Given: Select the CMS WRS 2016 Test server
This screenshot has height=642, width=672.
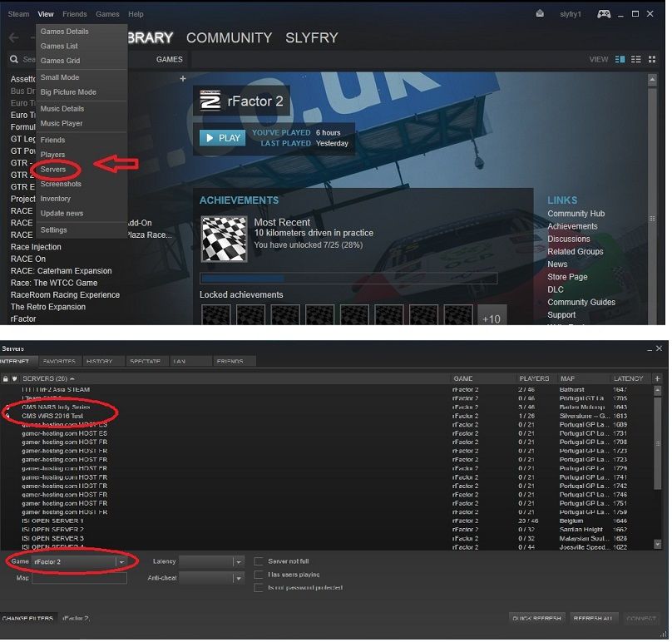Looking at the screenshot, I should [330, 416].
